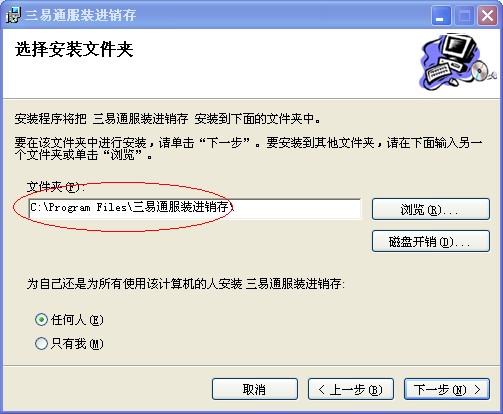Click the 三易通服装进销存 title bar text
This screenshot has width=503, height=414.
(x=81, y=15)
